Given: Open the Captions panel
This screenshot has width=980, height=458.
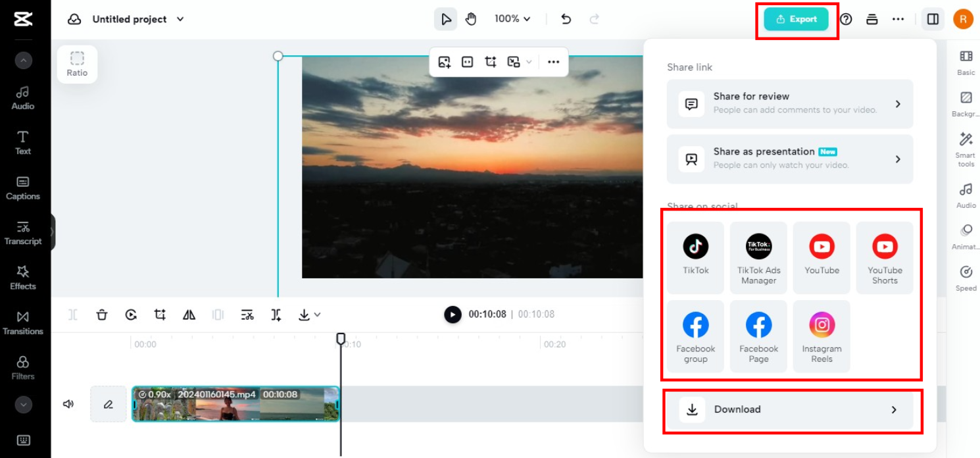Looking at the screenshot, I should 23,188.
